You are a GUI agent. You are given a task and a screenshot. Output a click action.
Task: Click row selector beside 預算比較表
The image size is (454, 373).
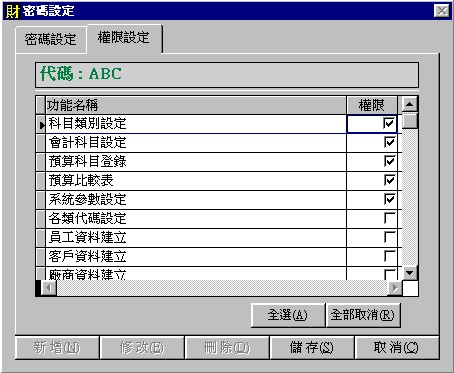coord(41,181)
